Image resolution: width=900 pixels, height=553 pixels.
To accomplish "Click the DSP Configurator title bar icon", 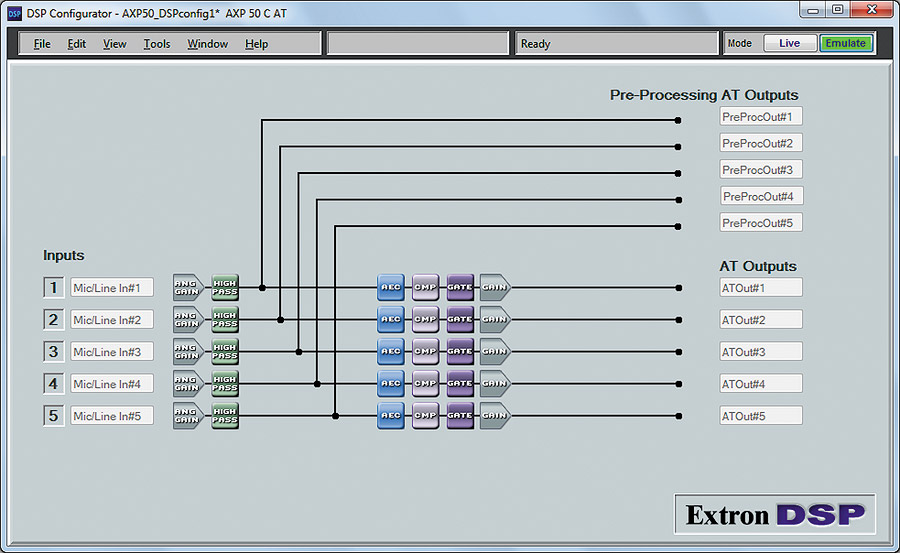I will pos(14,13).
